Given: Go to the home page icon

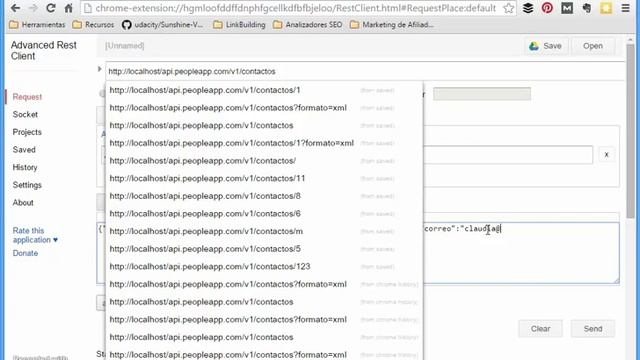Looking at the screenshot, I should coord(69,8).
